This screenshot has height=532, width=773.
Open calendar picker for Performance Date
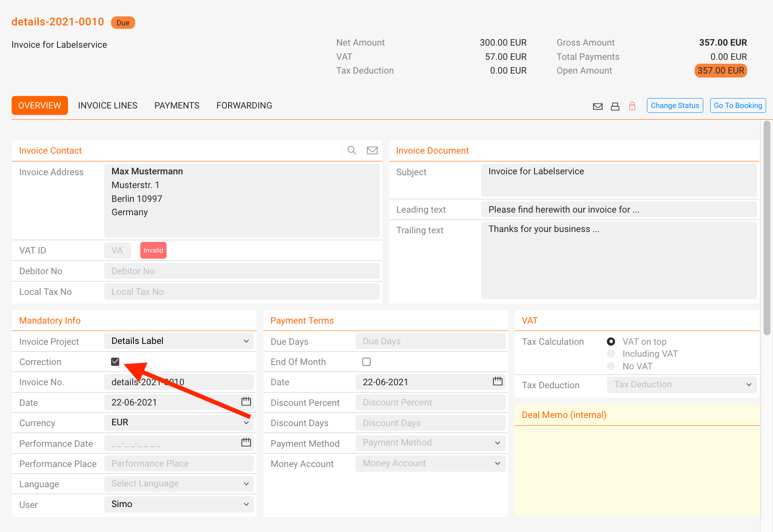point(246,442)
